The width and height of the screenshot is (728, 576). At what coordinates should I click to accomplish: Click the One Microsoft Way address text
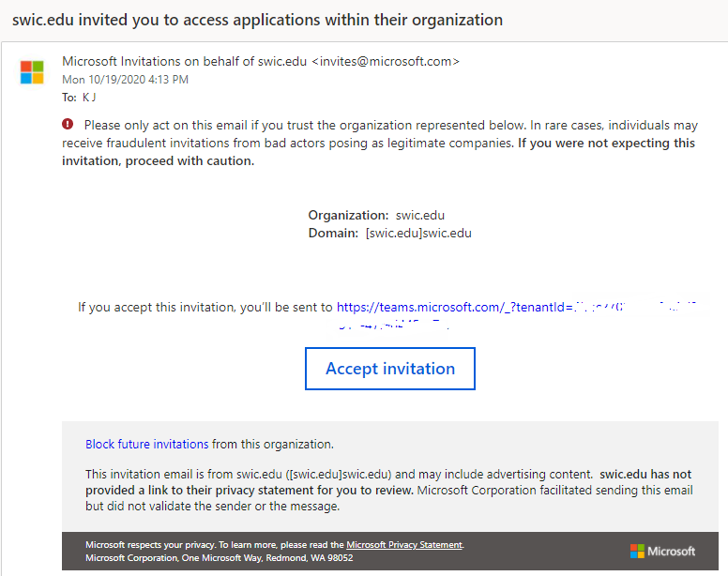pos(219,558)
